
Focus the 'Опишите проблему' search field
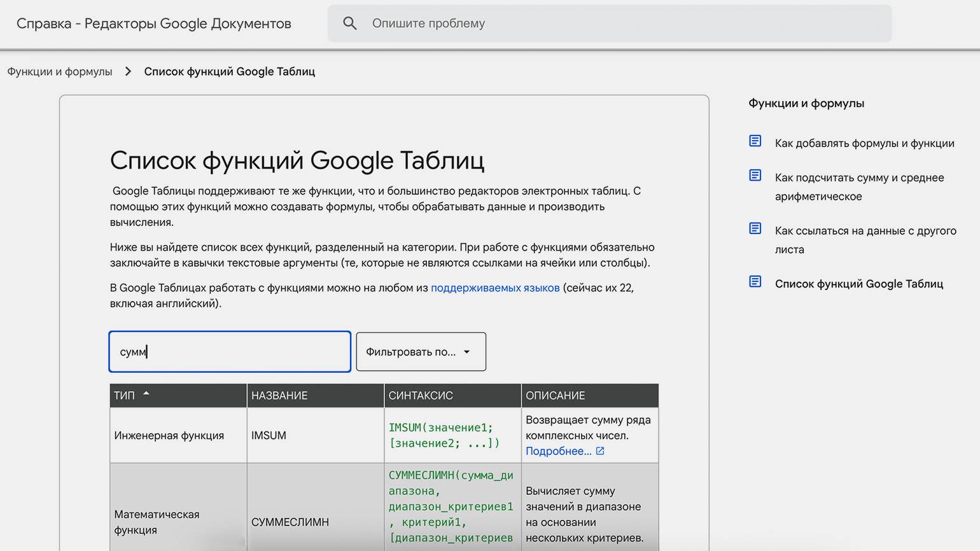[610, 24]
